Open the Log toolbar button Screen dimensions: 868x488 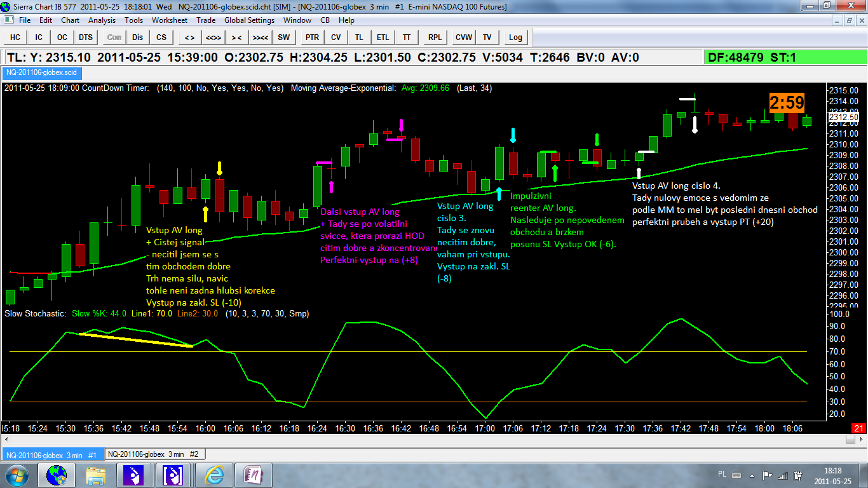point(515,37)
